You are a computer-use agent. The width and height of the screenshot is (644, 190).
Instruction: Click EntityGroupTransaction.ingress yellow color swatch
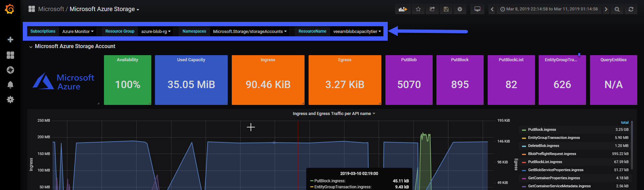tap(524, 138)
